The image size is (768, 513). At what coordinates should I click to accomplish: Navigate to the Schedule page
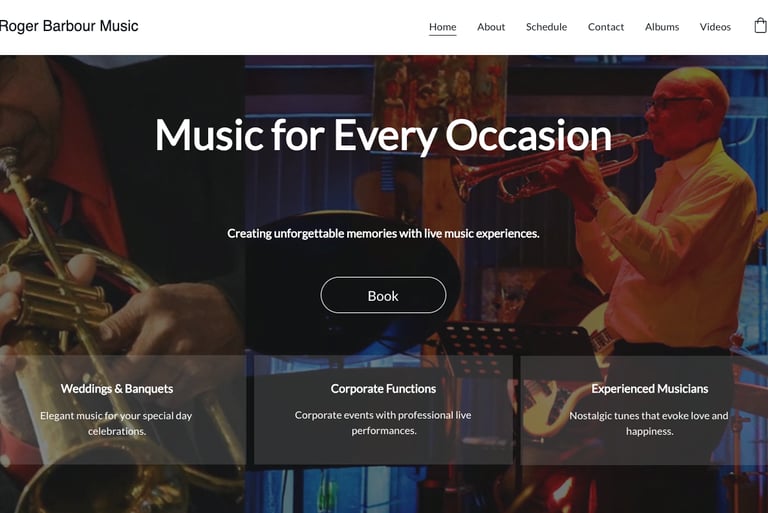[546, 27]
